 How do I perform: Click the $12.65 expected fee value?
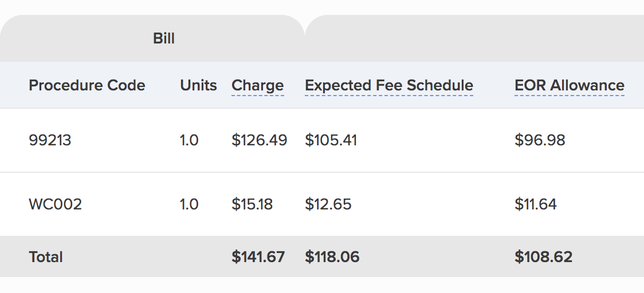(x=328, y=204)
